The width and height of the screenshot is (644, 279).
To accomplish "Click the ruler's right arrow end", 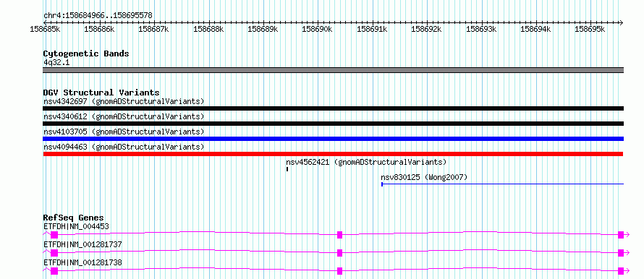I will [621, 22].
